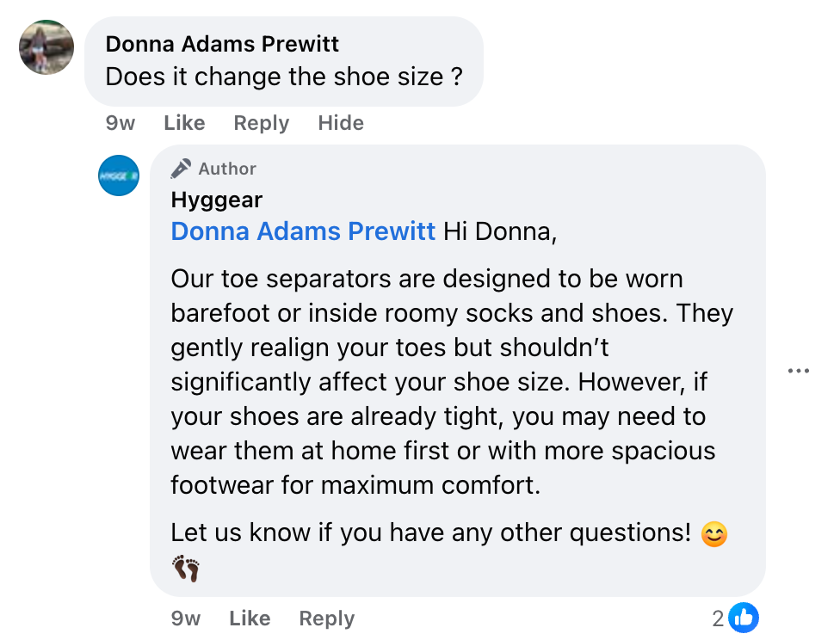This screenshot has height=640, width=840.
Task: Click the 9w timestamp under Hyggear's reply
Action: coord(186,618)
